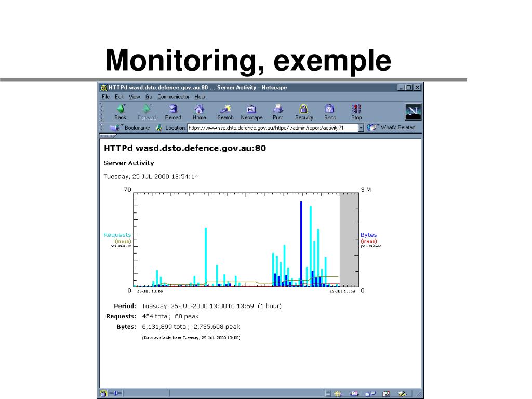
Task: Open the Communicator menu
Action: 173,97
